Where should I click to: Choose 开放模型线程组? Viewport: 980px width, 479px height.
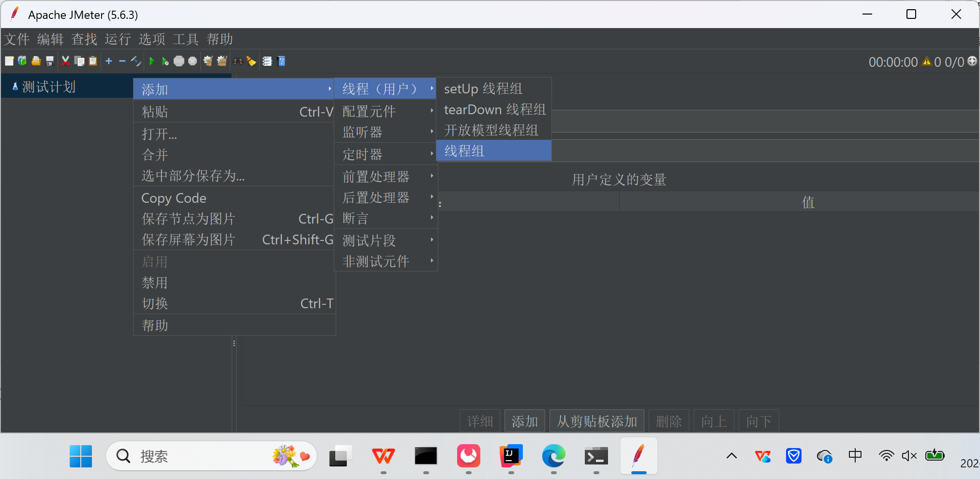(x=494, y=130)
